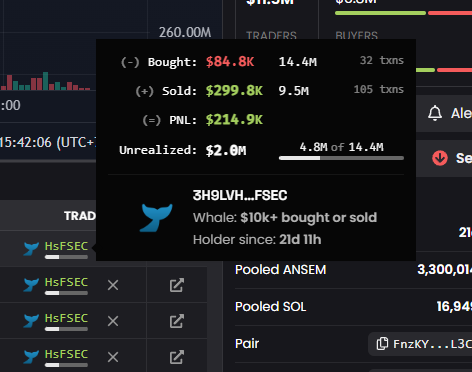Click the red down-arrow sell icon
Image resolution: width=472 pixels, height=372 pixels.
(440, 158)
